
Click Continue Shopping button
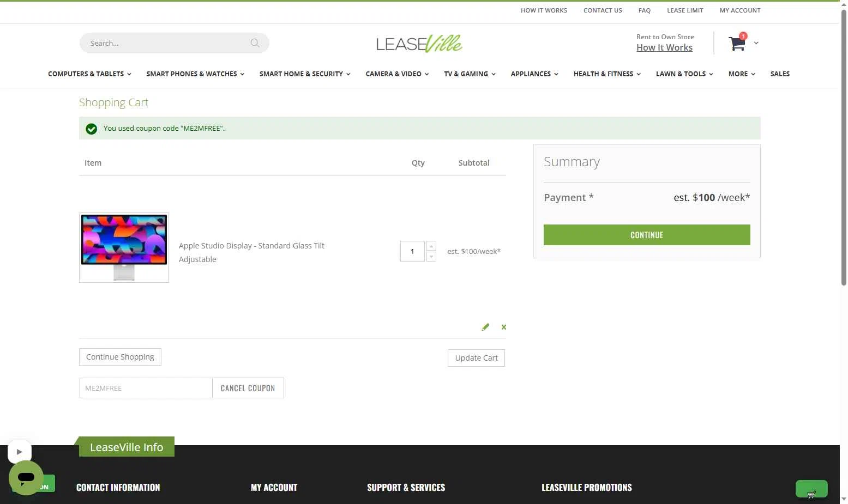[120, 357]
